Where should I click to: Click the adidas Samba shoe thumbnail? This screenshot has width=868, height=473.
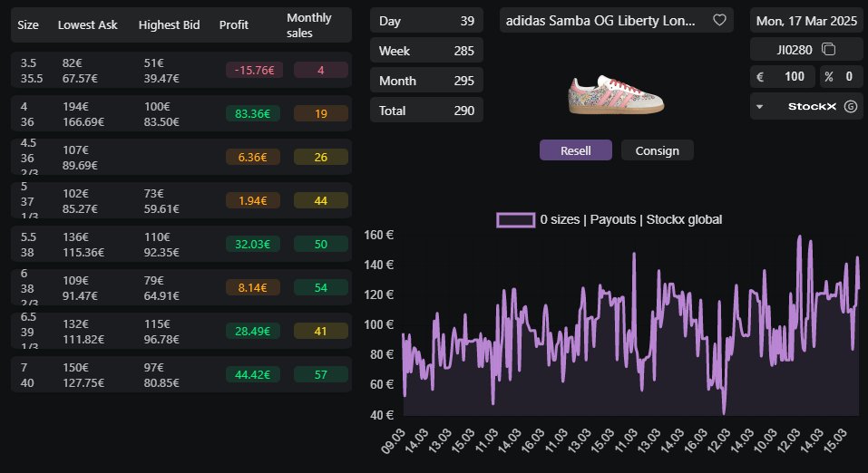[x=616, y=94]
